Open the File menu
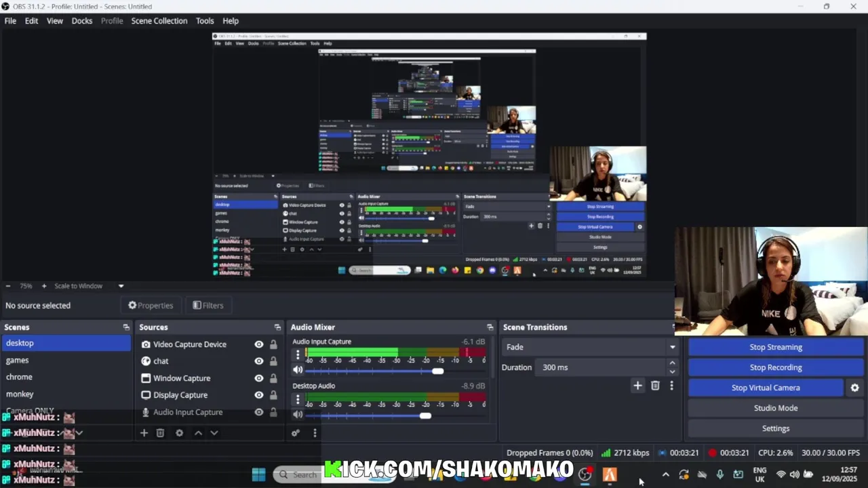 click(10, 21)
